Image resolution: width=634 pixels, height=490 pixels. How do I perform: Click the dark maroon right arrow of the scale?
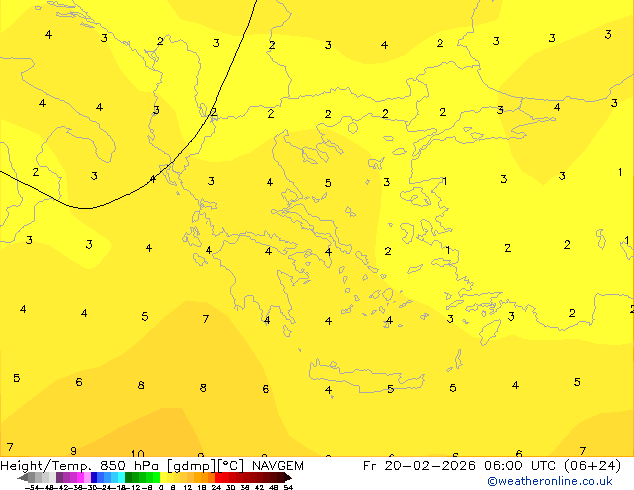288,478
